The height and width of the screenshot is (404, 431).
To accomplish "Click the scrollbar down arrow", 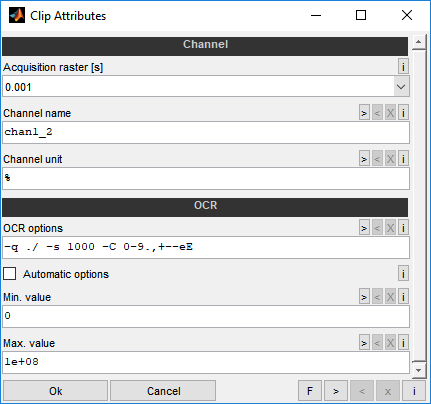I will (419, 370).
